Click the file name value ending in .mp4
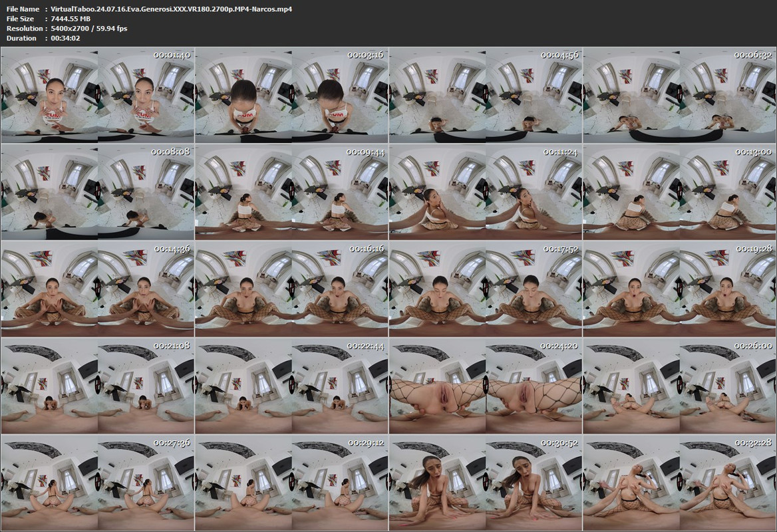Viewport: 777px width, 532px height. click(172, 9)
